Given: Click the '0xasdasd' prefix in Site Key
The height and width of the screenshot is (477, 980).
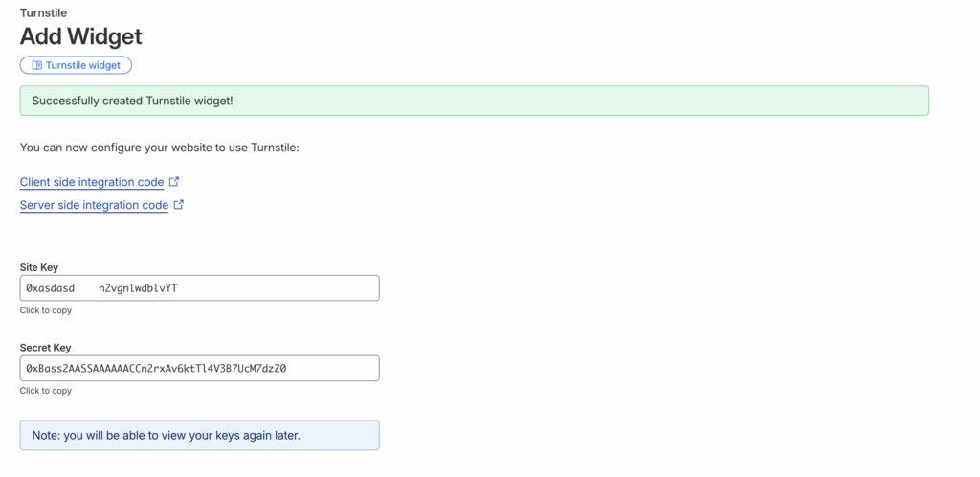Looking at the screenshot, I should pyautogui.click(x=50, y=288).
